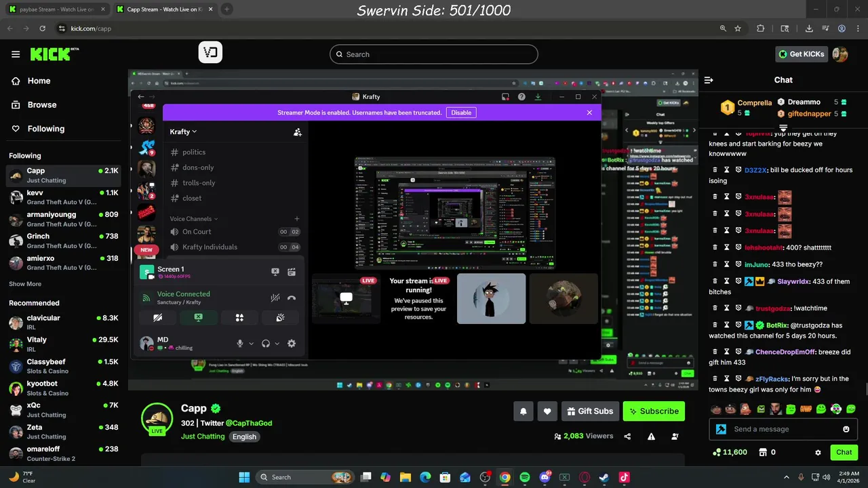The width and height of the screenshot is (868, 488).
Task: Open Chrome downloads icon
Action: 809,28
